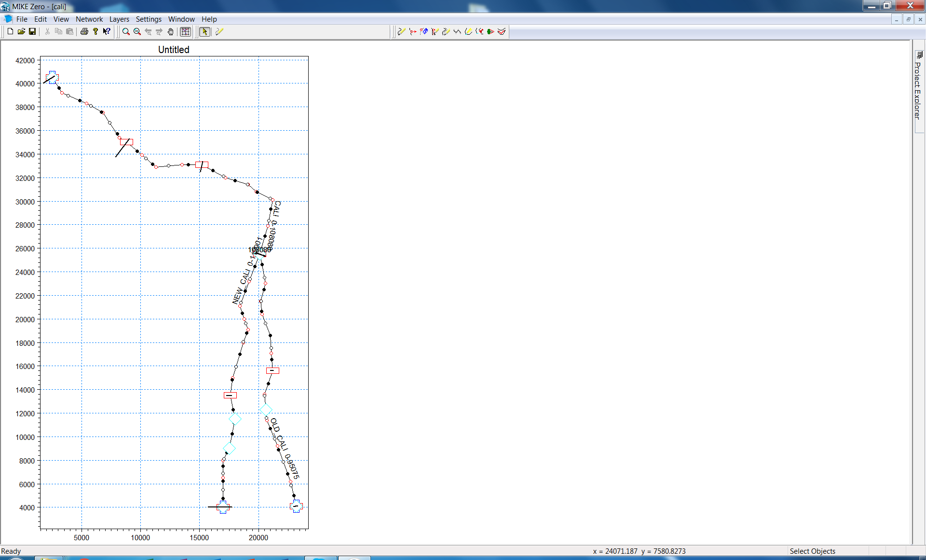Choose the yellow highlighter branch tool
Screen dimensions: 926x560
[468, 31]
